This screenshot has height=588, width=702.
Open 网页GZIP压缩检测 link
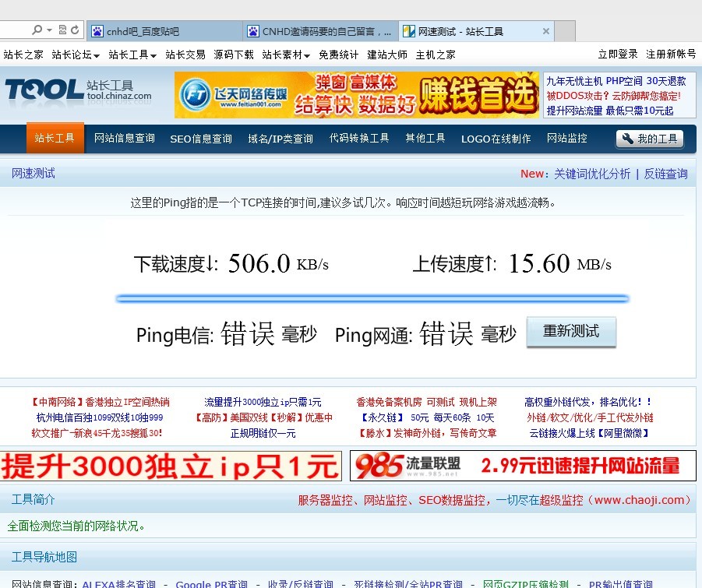[x=526, y=584]
